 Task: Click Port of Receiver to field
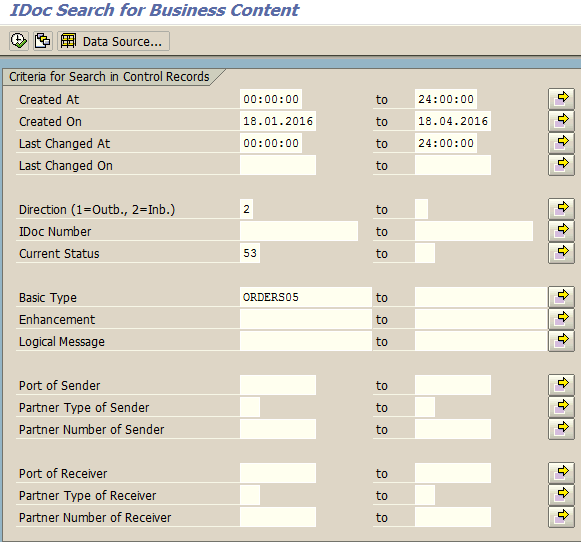453,473
